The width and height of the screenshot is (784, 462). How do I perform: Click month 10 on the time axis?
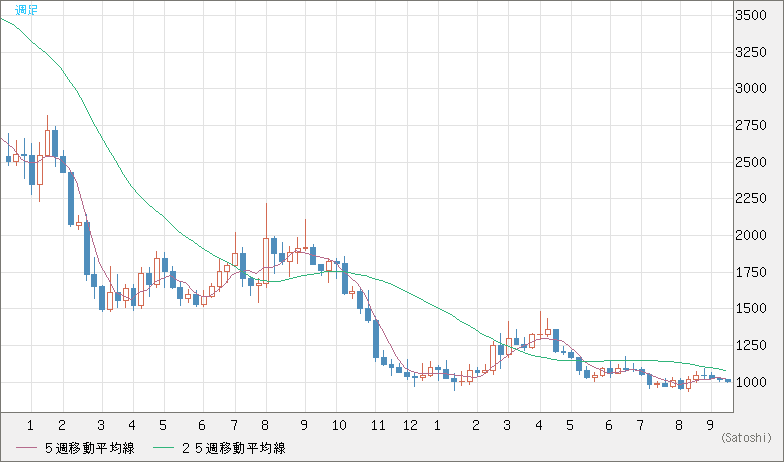(339, 425)
